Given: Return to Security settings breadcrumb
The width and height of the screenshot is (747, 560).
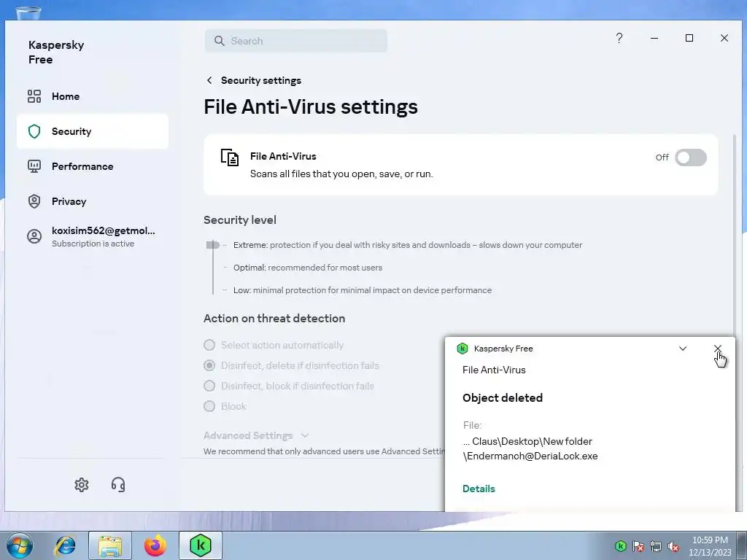Looking at the screenshot, I should tap(260, 80).
